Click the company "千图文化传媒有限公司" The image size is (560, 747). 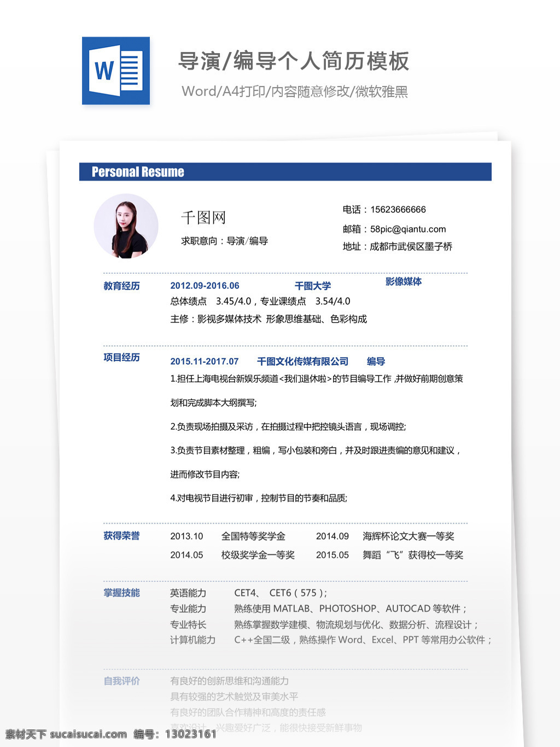tap(303, 361)
